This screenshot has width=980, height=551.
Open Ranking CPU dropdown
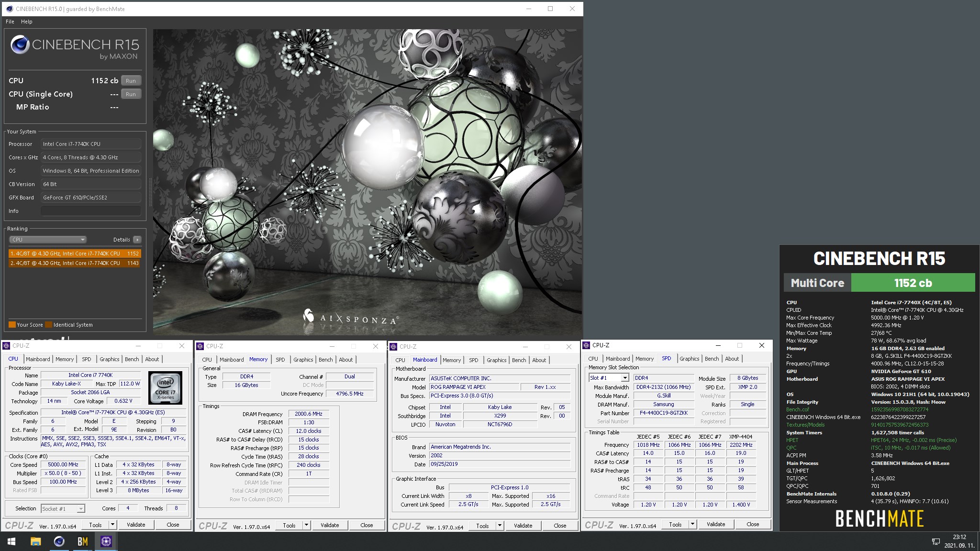47,240
